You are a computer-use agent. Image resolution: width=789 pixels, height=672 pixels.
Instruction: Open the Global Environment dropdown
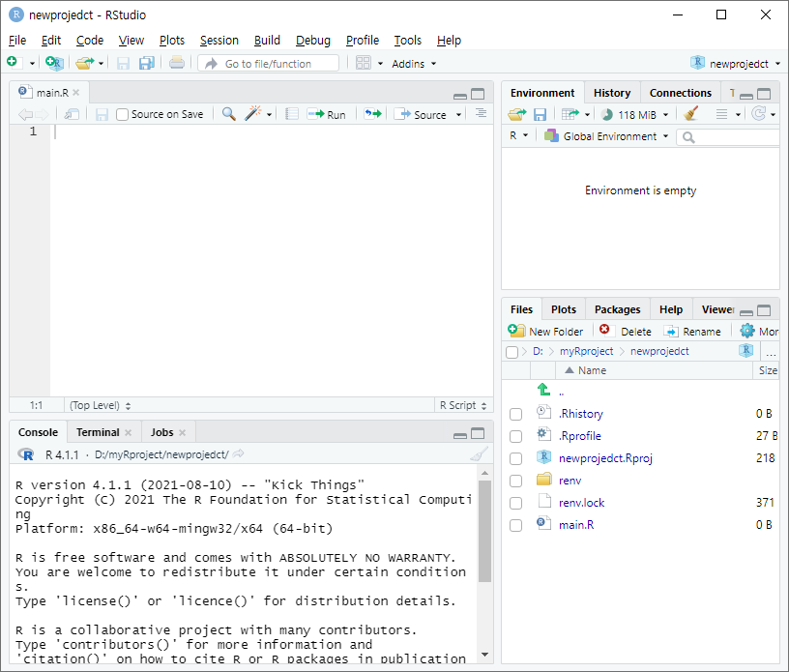click(606, 136)
